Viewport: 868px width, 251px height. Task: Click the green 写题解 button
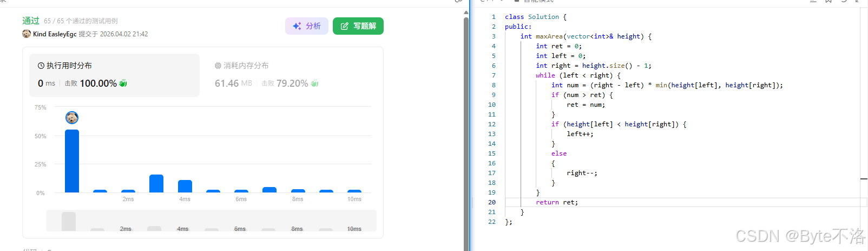[358, 26]
